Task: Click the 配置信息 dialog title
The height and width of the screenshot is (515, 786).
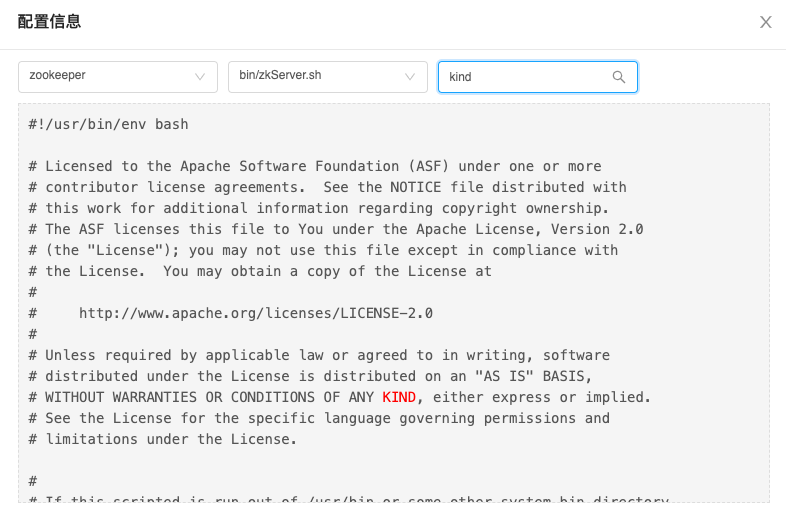Action: point(50,22)
